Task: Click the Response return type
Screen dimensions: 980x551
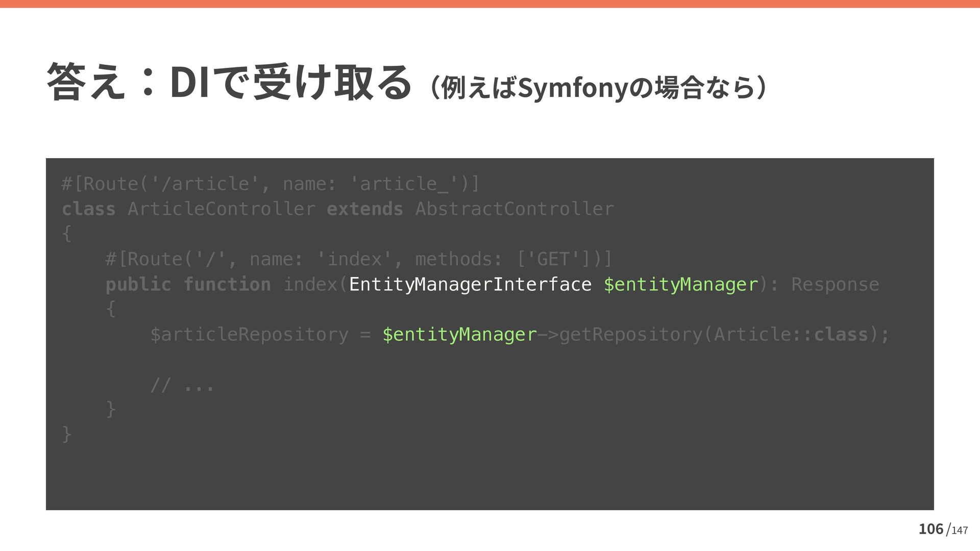Action: point(835,284)
